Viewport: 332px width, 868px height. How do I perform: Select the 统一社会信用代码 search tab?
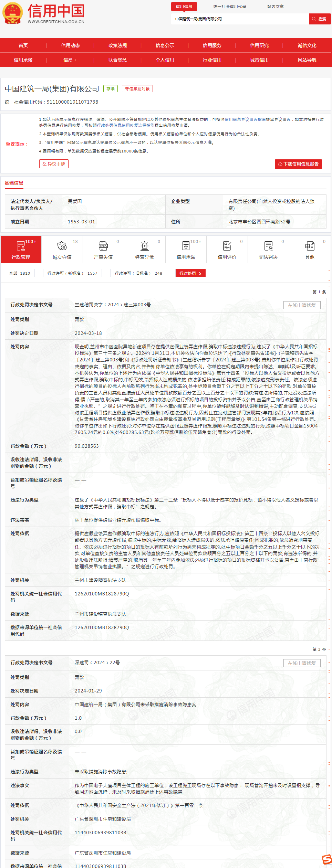(x=229, y=7)
